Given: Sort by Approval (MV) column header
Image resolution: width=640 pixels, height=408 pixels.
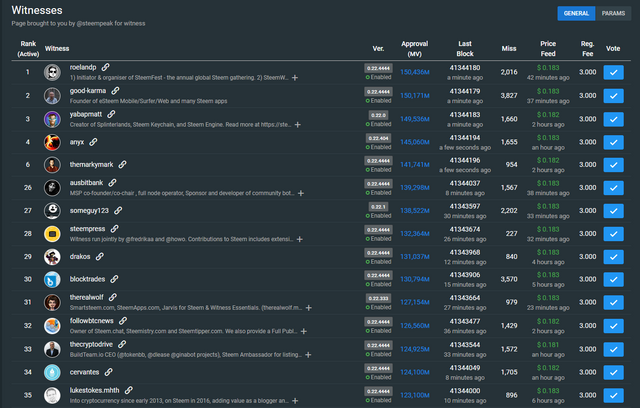Looking at the screenshot, I should [x=414, y=49].
